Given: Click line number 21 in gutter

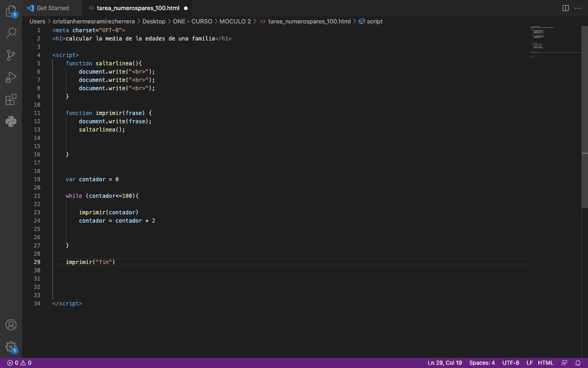Looking at the screenshot, I should [37, 196].
